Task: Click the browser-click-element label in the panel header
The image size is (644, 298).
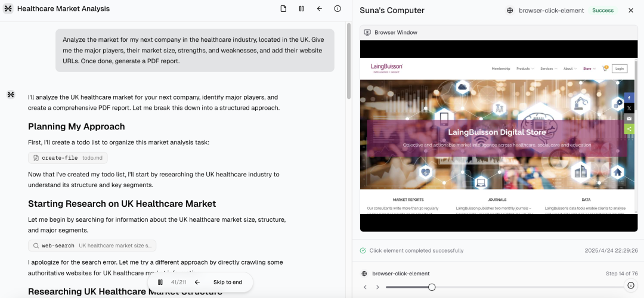Action: 551,11
